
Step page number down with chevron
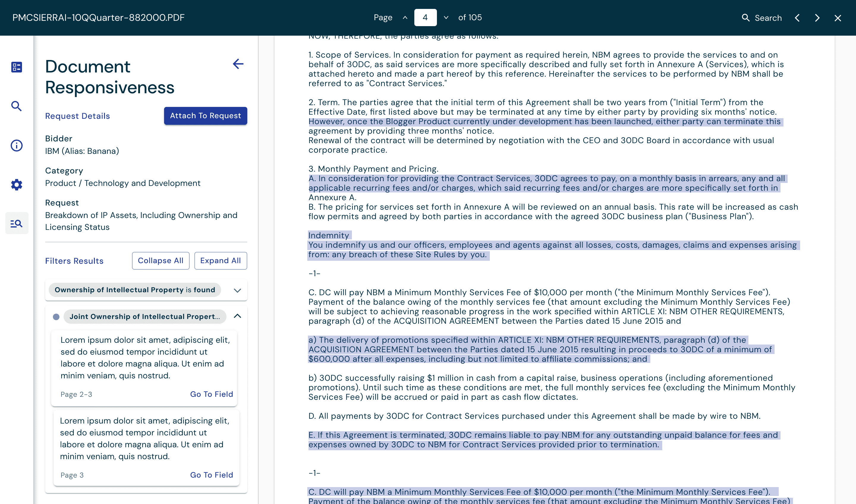click(x=446, y=18)
